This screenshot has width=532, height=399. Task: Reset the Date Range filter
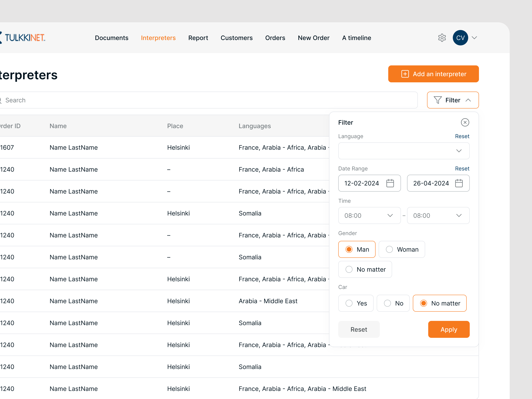click(462, 168)
